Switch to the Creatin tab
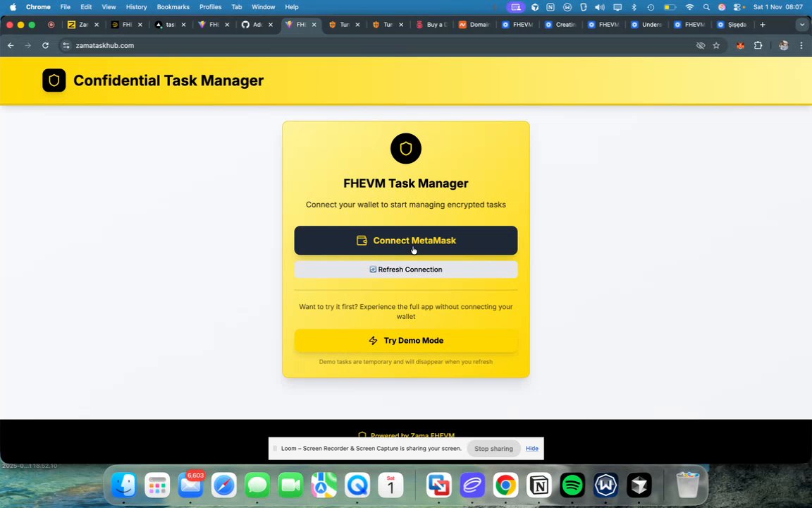812x508 pixels. coord(561,25)
